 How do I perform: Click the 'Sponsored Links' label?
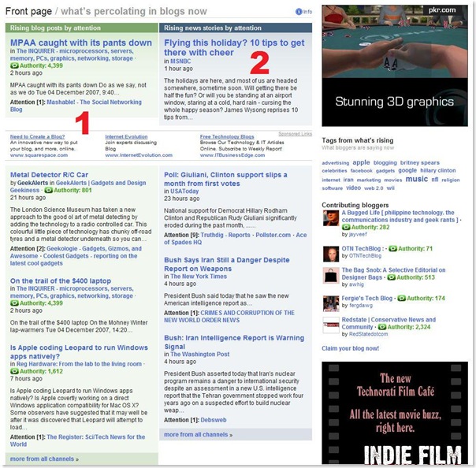[295, 134]
